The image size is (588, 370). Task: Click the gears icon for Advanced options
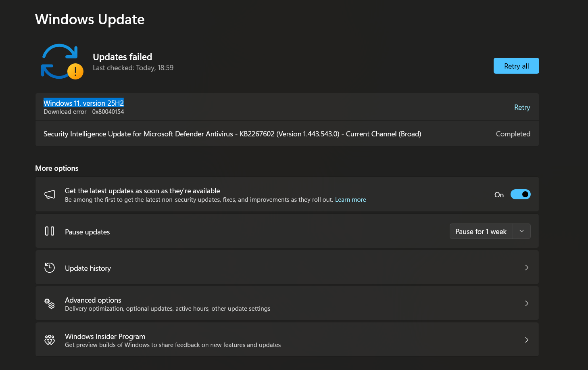[x=50, y=303]
